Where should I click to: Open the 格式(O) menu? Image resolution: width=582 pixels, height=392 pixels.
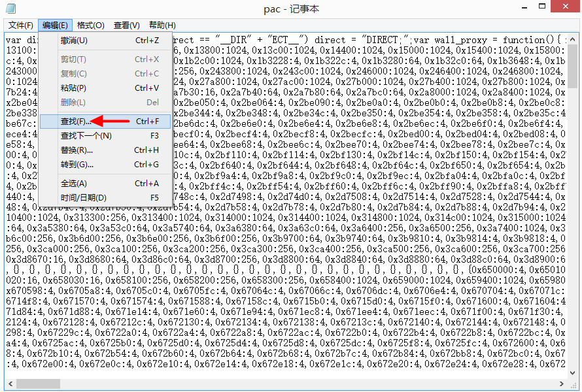(90, 25)
